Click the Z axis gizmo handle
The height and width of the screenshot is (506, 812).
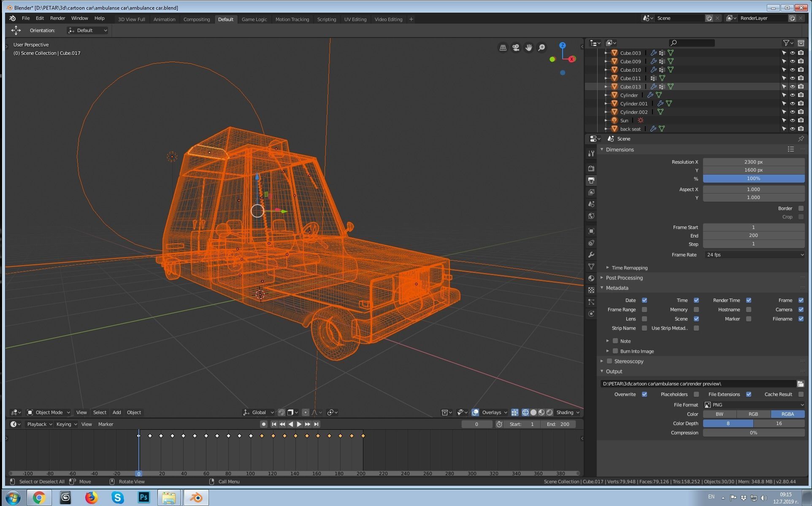pos(562,45)
